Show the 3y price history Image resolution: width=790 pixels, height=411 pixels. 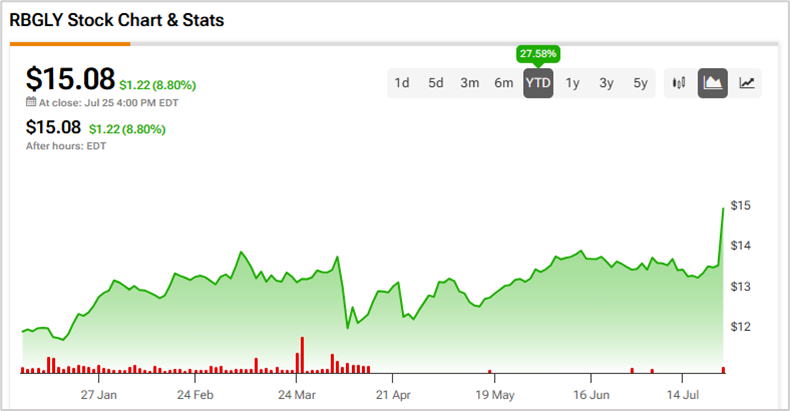606,83
